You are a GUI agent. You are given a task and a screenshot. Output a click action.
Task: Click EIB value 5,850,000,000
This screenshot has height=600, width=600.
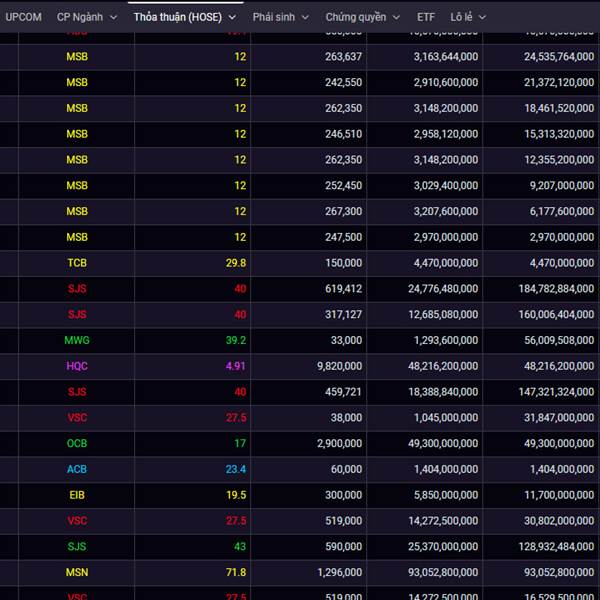(x=446, y=495)
